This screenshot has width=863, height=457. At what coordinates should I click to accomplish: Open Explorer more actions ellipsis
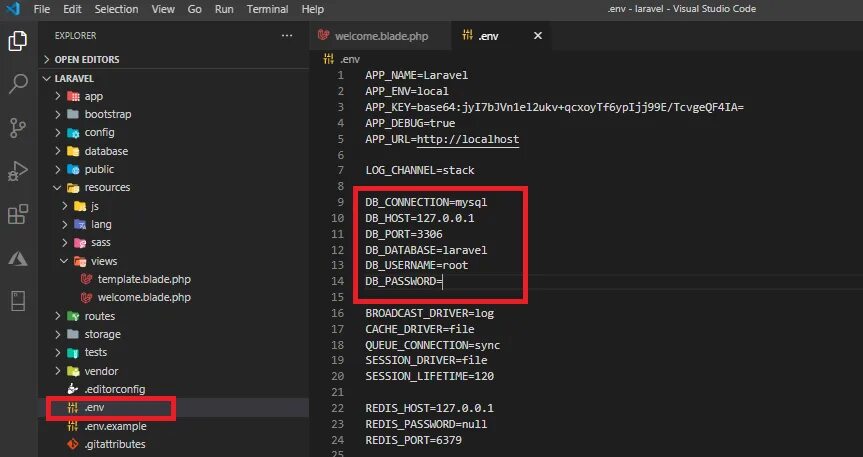pyautogui.click(x=287, y=36)
